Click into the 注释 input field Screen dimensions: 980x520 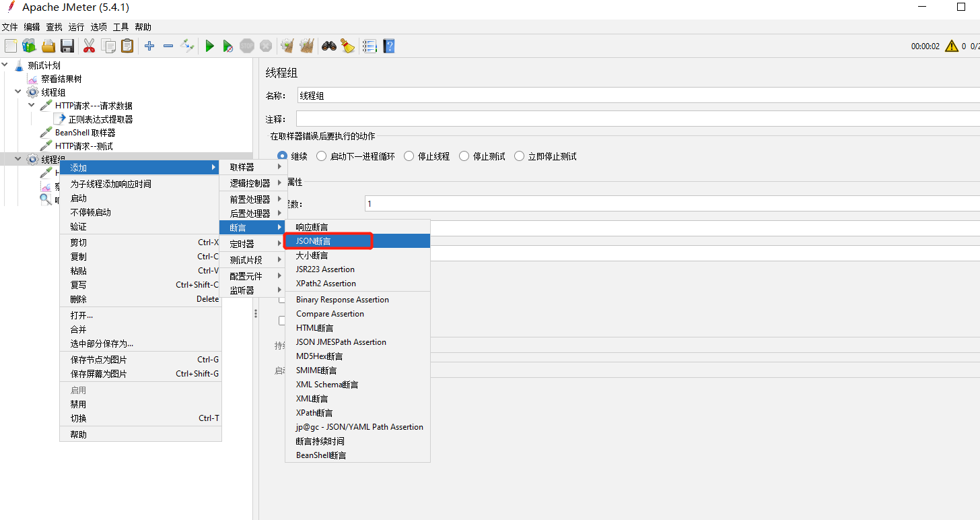pyautogui.click(x=638, y=119)
